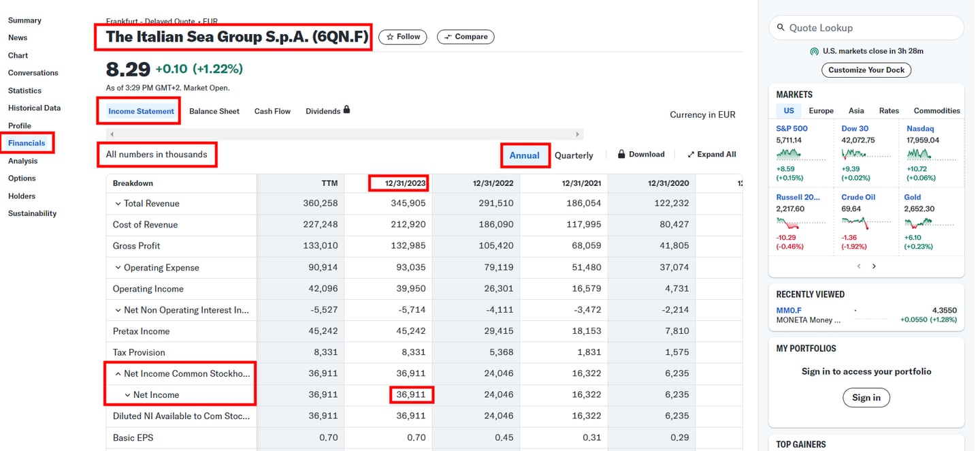Click right arrow on horizontal table scrollbar
980x451 pixels.
point(578,134)
